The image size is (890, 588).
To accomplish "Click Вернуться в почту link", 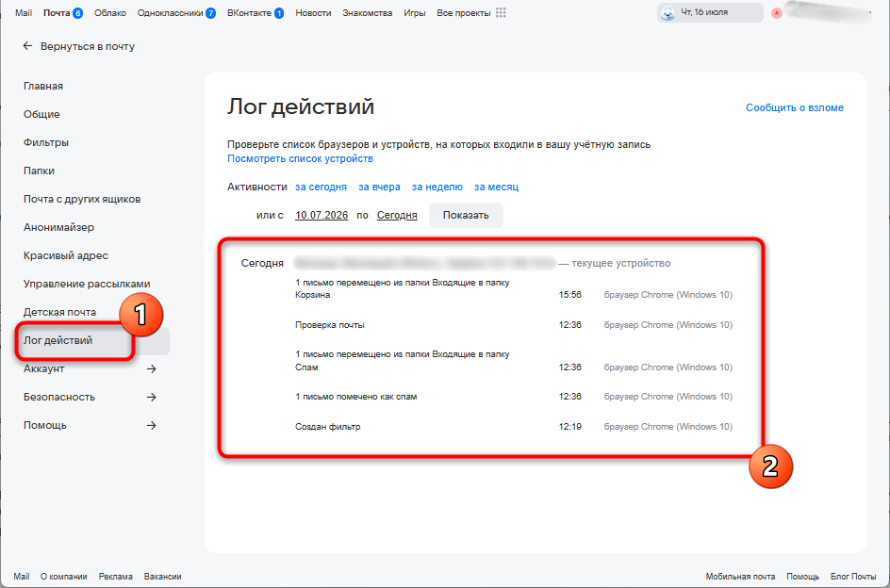I will pyautogui.click(x=88, y=46).
